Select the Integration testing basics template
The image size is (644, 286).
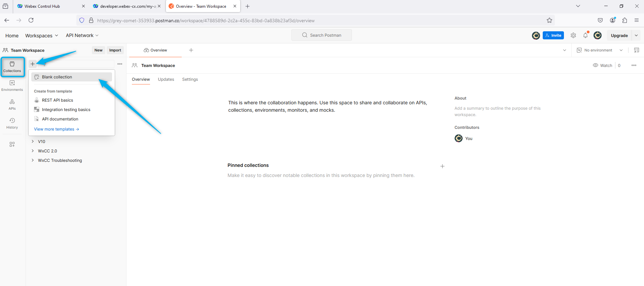pyautogui.click(x=72, y=110)
